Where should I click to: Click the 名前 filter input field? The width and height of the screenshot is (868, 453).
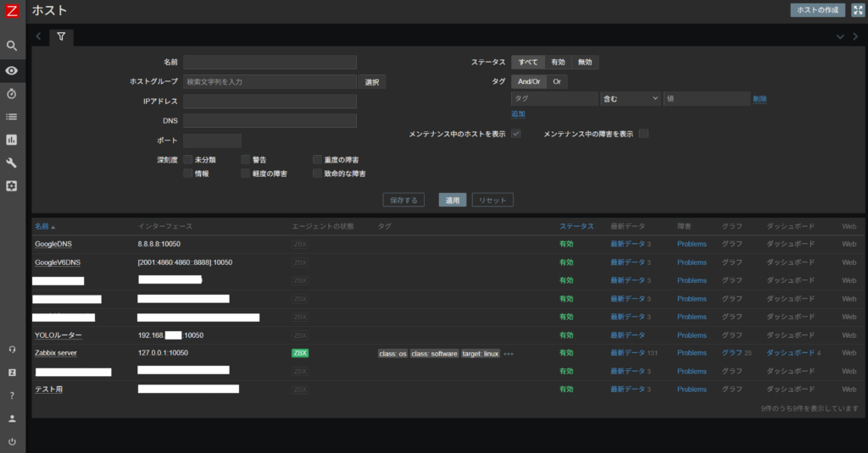coord(270,62)
